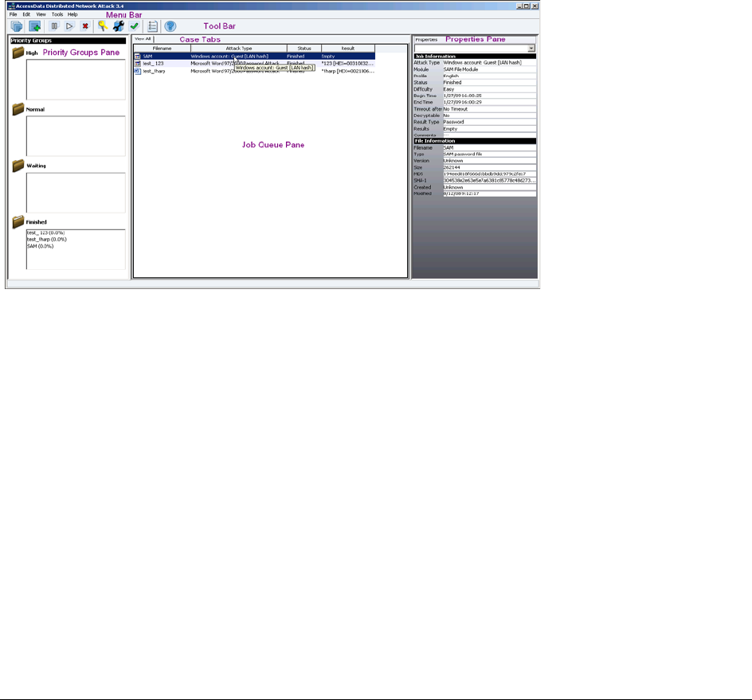Select the High priority folder icon
Viewport: 752px width, 700px height.
point(18,53)
